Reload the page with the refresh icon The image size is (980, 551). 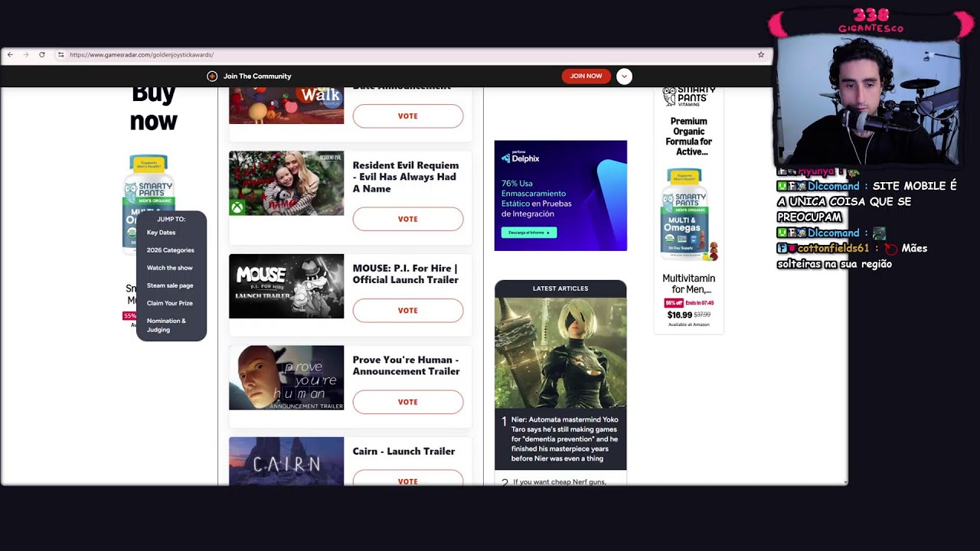click(42, 54)
